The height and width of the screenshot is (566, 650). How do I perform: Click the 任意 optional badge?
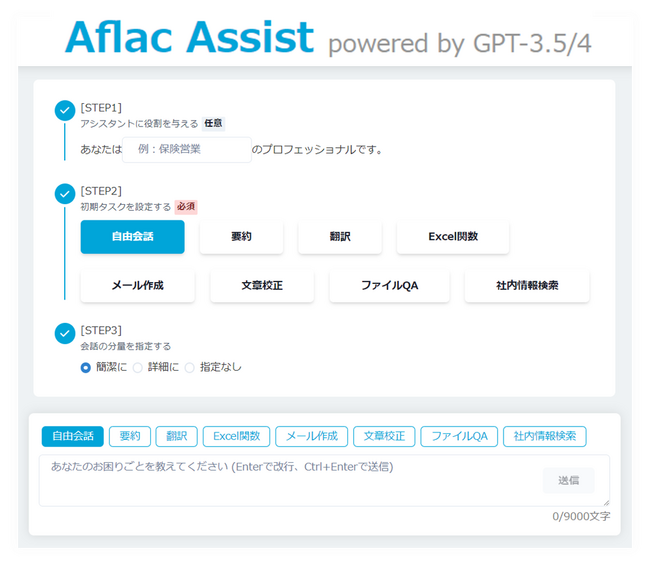pyautogui.click(x=213, y=123)
